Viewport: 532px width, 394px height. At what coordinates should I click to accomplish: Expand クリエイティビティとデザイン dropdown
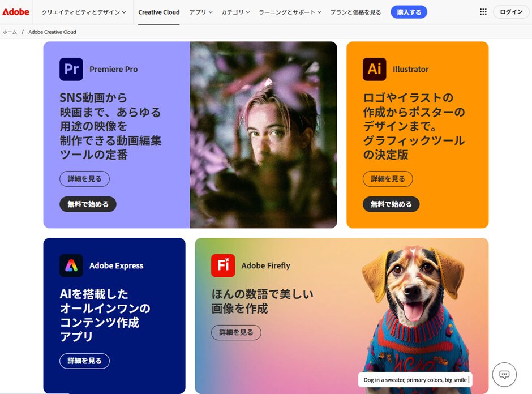click(x=83, y=12)
